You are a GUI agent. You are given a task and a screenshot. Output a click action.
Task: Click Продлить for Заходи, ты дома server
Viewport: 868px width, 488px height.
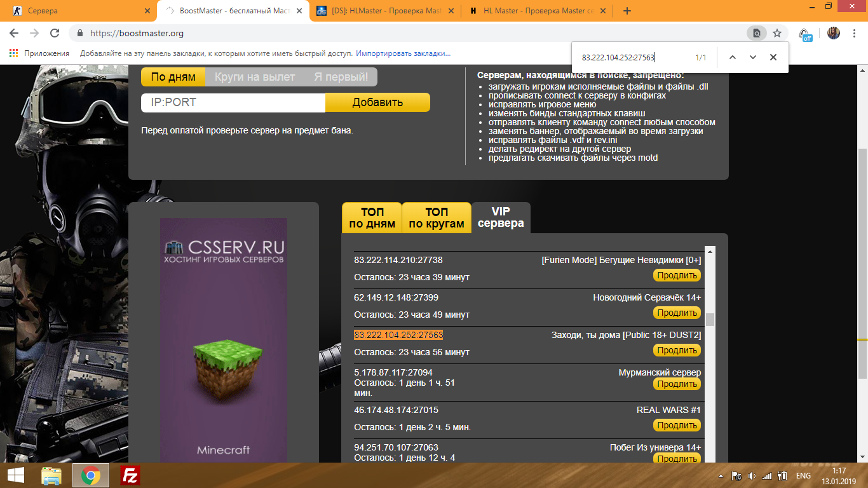pyautogui.click(x=677, y=350)
